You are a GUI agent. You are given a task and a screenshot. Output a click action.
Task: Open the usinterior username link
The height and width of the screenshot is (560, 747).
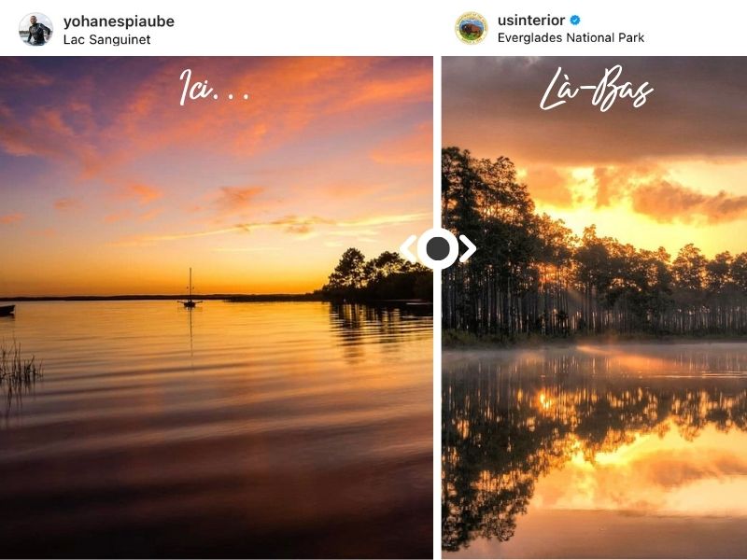[532, 21]
